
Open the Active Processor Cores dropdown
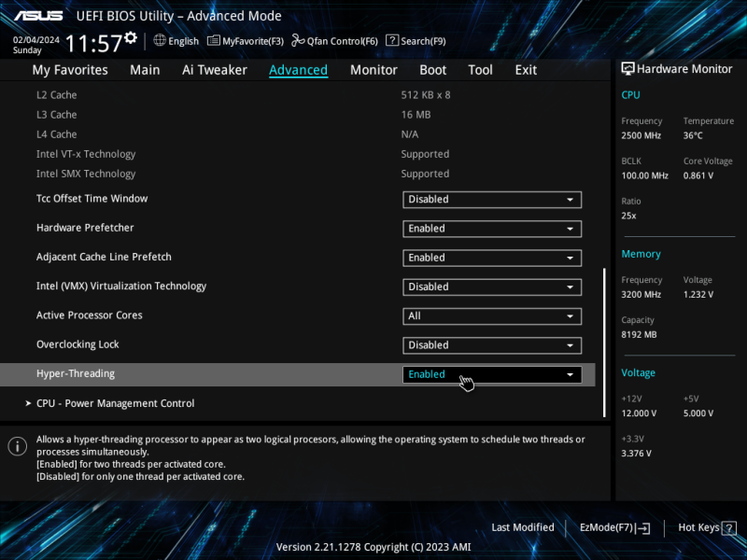(492, 316)
